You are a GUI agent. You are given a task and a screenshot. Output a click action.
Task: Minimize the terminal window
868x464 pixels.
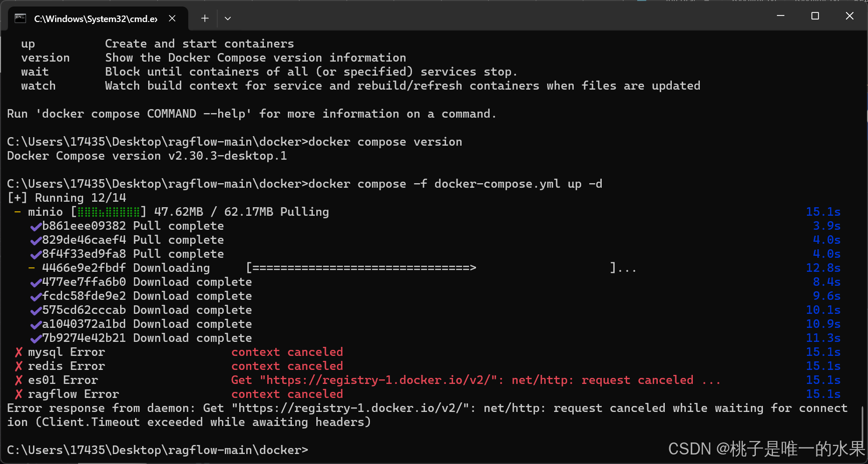(780, 16)
